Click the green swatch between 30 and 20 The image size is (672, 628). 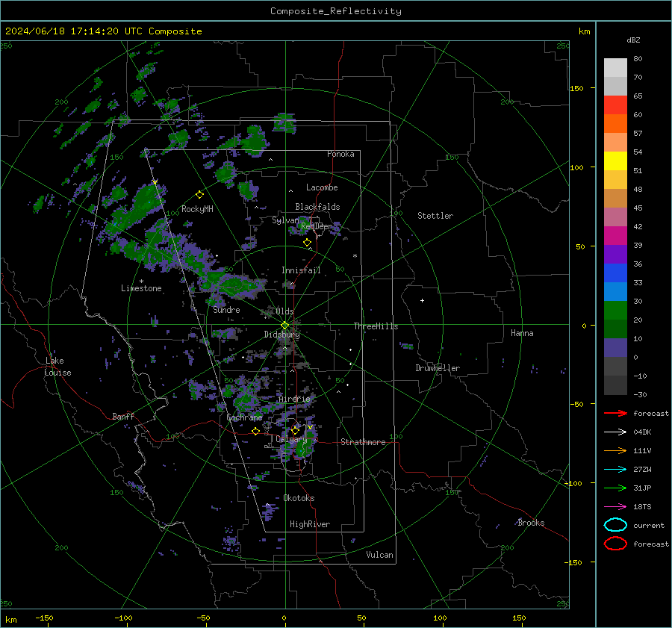(615, 311)
